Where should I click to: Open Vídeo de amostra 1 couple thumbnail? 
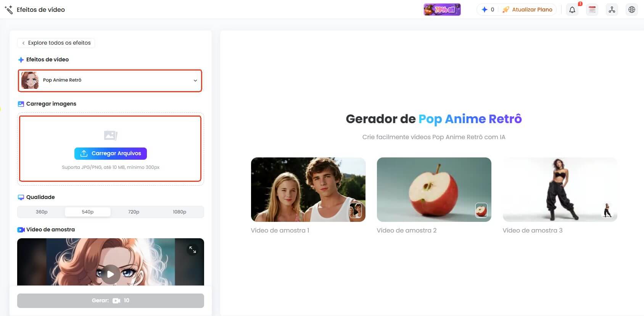[x=308, y=189]
